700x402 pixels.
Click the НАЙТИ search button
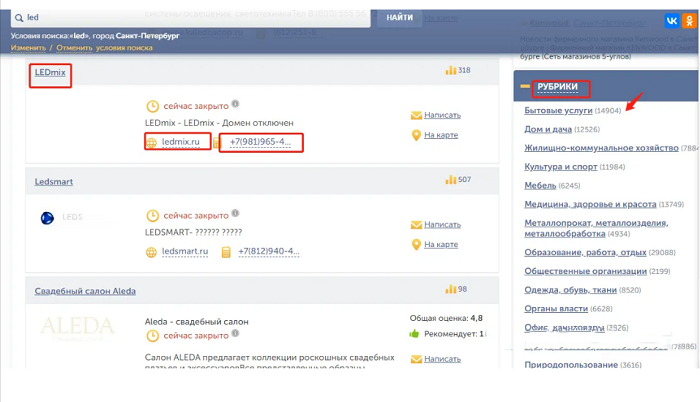[400, 18]
